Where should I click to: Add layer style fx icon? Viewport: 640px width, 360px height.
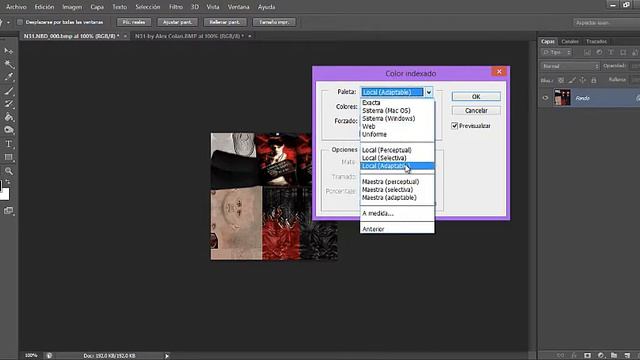pos(574,356)
